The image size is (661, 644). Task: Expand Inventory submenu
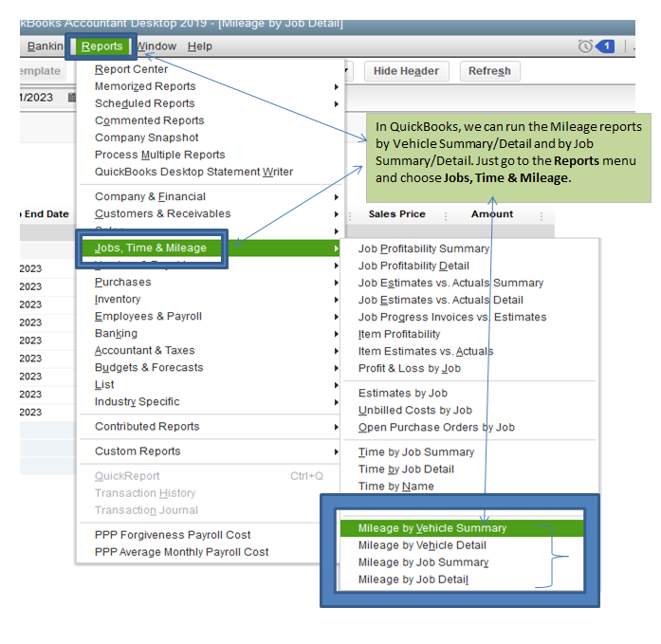(x=210, y=300)
